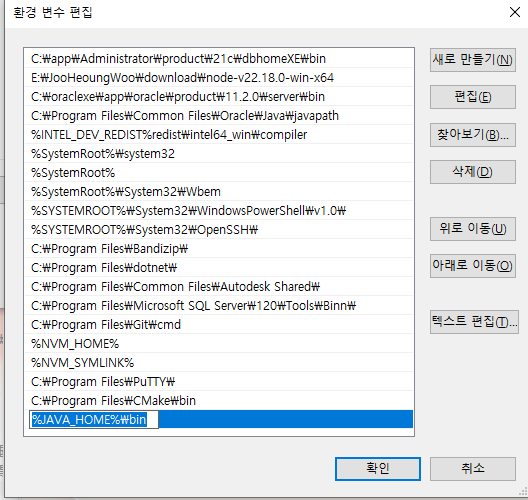
Task: Select the Program Files\Bandizip entry
Action: [x=219, y=249]
